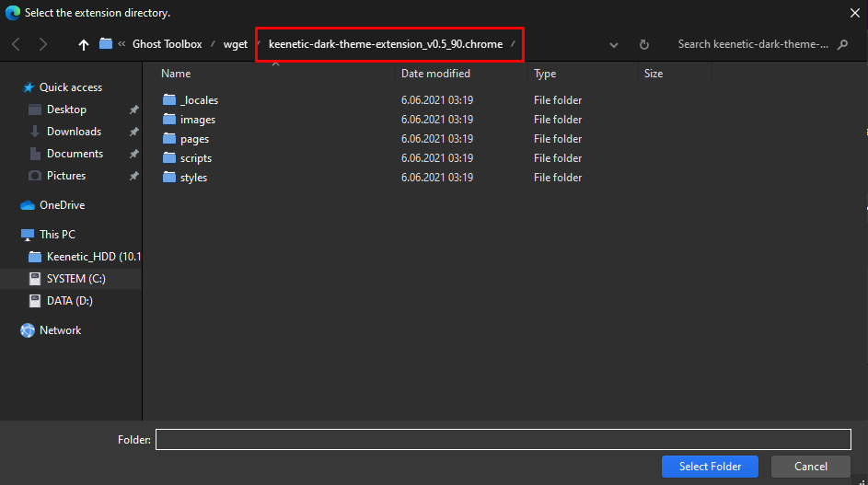This screenshot has width=868, height=485.
Task: Click the This PC monitor icon
Action: pos(27,235)
